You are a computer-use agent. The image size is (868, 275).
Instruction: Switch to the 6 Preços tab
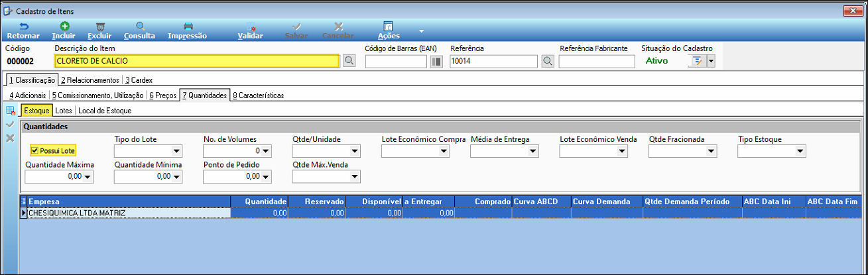[x=163, y=95]
